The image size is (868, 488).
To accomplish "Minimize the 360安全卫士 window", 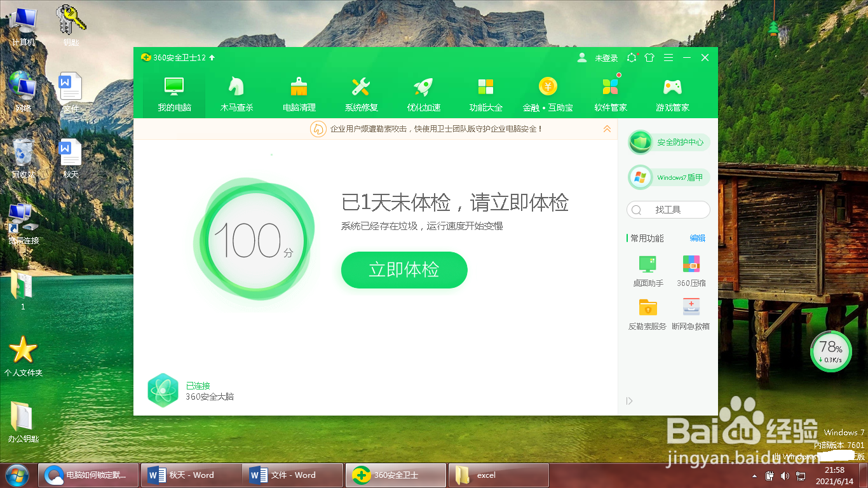I will pos(687,57).
